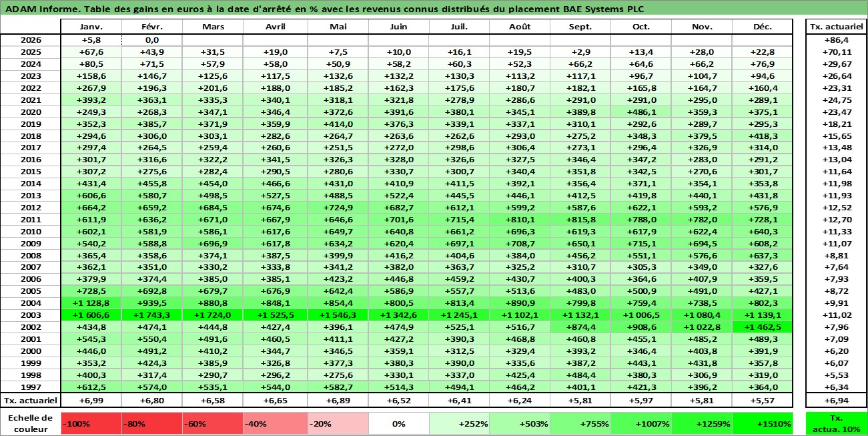
Task: Click cell value +908,6 in October
Action: tap(641, 327)
